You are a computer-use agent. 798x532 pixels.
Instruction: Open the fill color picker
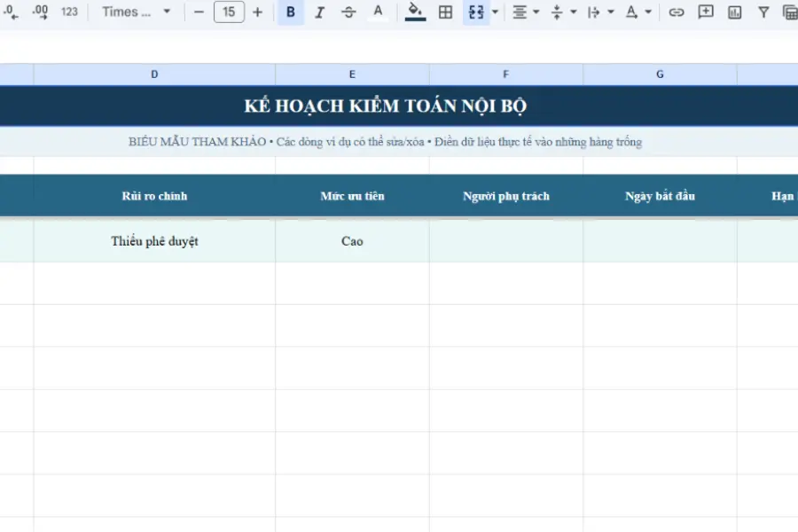[x=415, y=12]
